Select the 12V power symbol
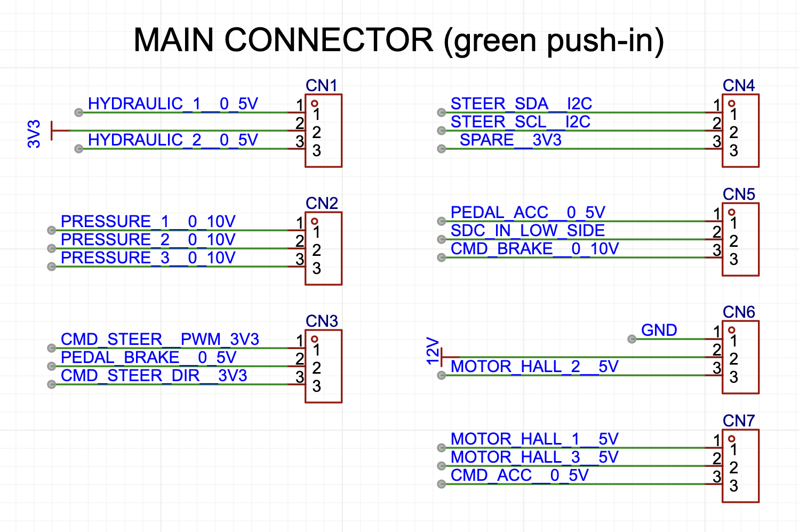This screenshot has width=799, height=532. point(442,351)
